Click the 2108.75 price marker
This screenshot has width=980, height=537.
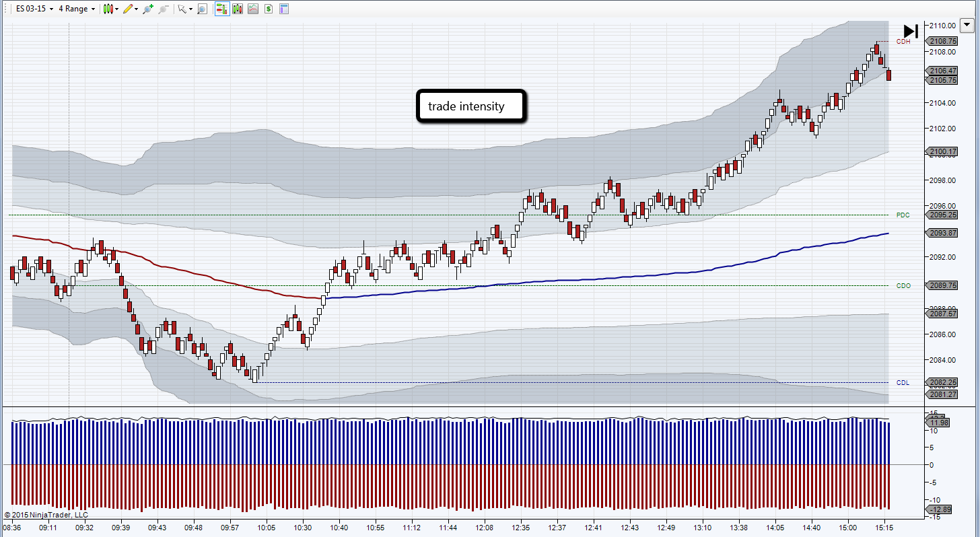click(x=942, y=41)
